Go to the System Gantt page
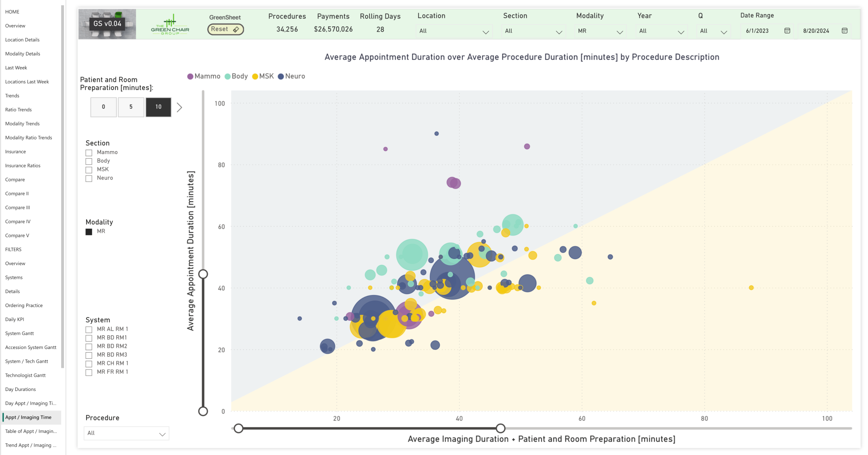 tap(20, 333)
